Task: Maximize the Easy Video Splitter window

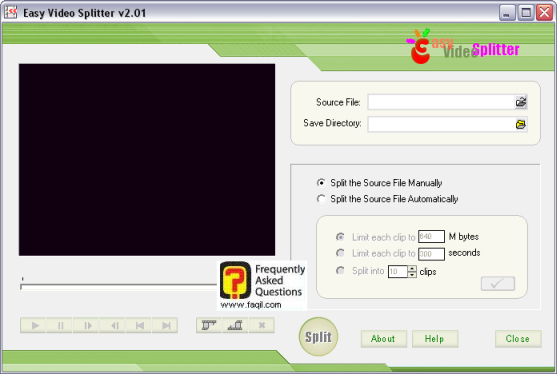Action: coord(526,13)
